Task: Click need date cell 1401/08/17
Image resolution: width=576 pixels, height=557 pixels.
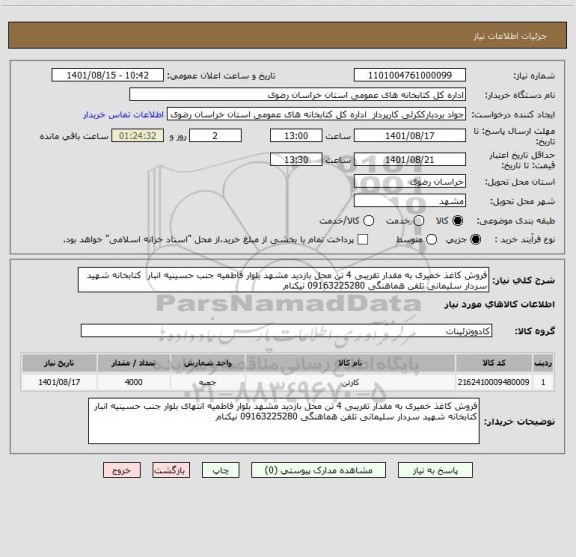Action: pos(59,382)
